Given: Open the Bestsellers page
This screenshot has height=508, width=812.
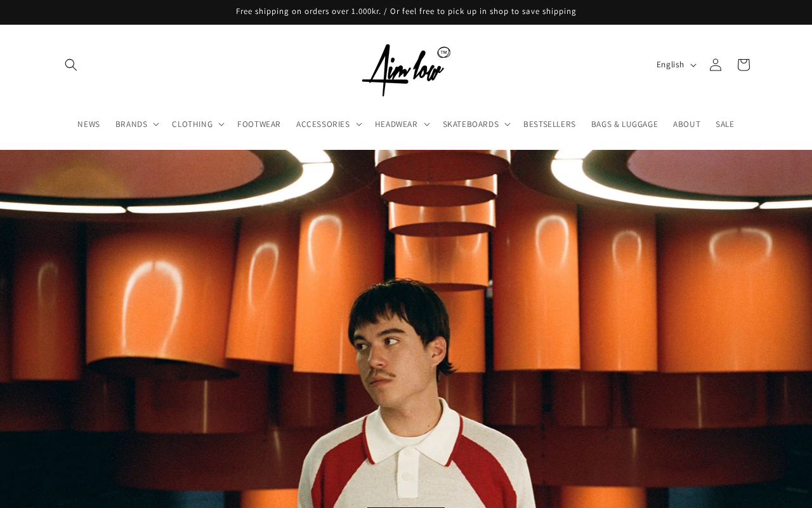Looking at the screenshot, I should click(549, 124).
